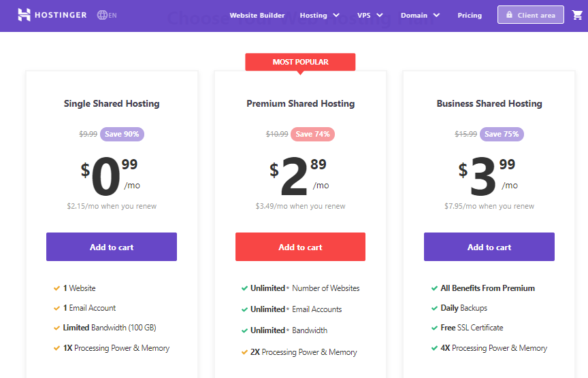Open the Client area button
This screenshot has height=378, width=588.
click(x=531, y=14)
